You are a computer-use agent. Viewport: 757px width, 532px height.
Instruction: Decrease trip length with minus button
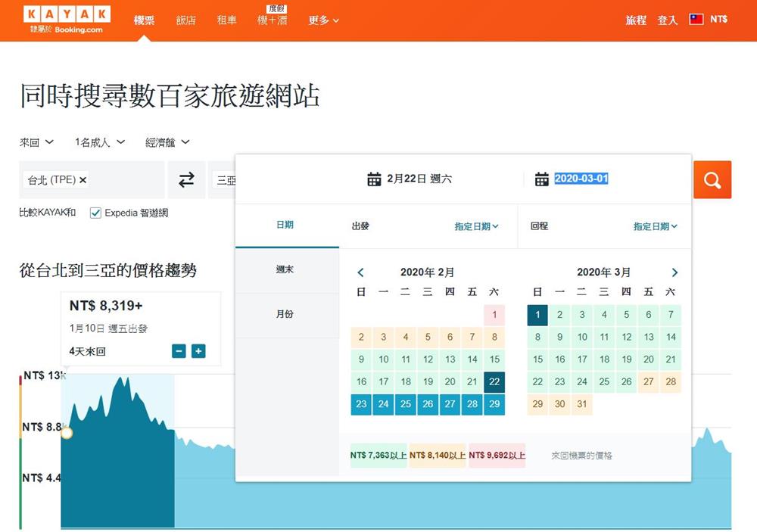[179, 351]
